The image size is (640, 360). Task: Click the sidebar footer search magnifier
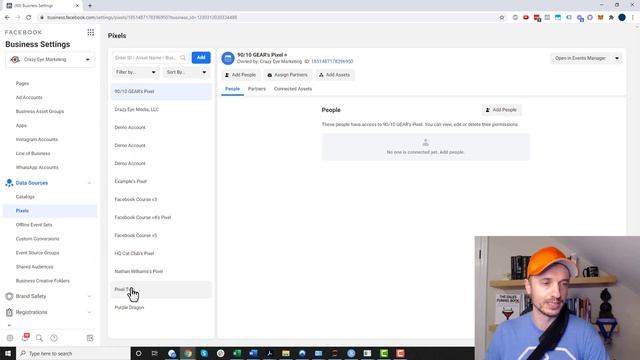[39, 338]
